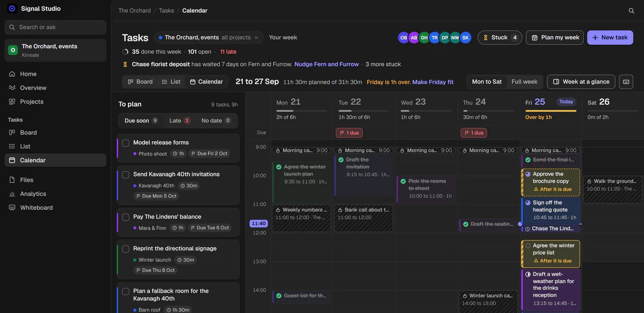The image size is (644, 313).
Task: Click the SK member avatar
Action: click(466, 38)
